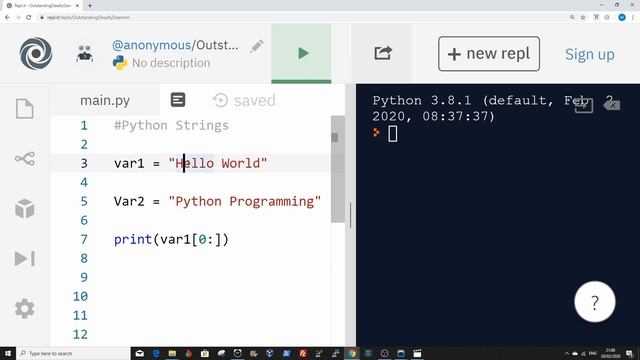Edit repl name with the pencil icon
Screen dimensions: 640x360
click(257, 46)
